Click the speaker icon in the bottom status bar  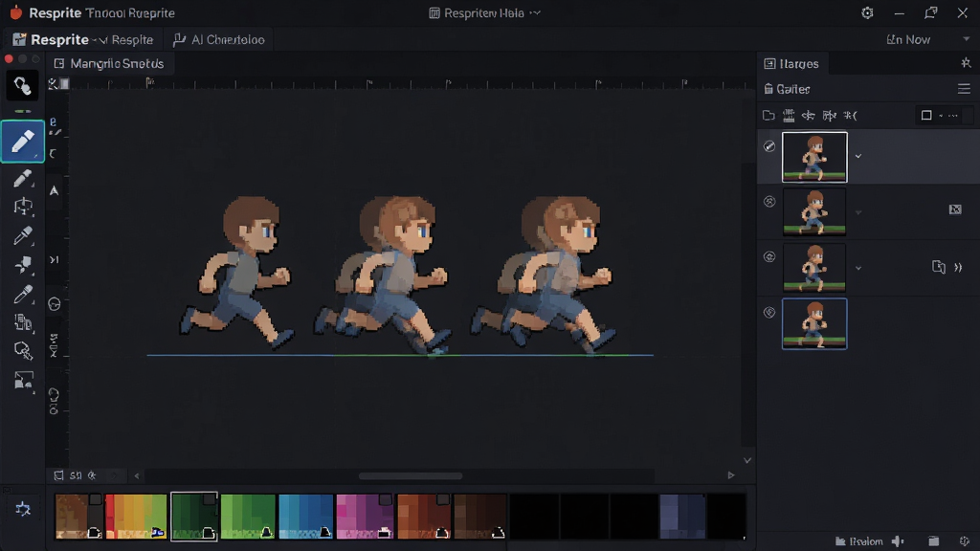click(898, 541)
